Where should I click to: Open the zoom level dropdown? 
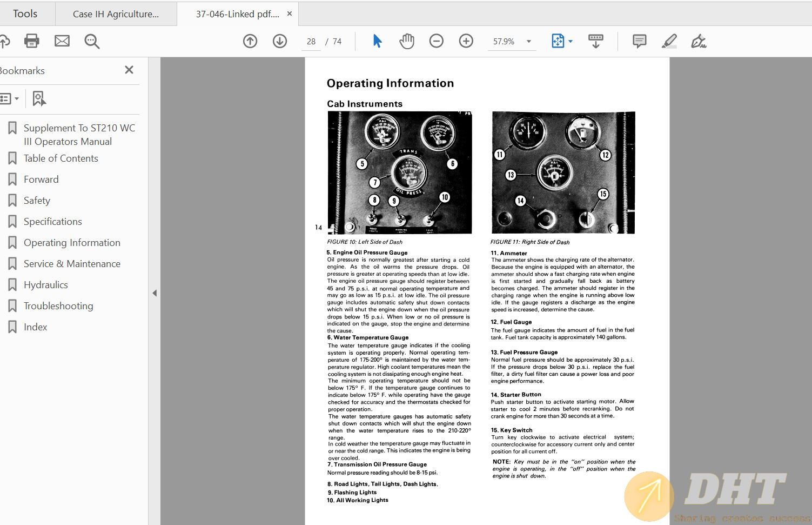point(529,42)
